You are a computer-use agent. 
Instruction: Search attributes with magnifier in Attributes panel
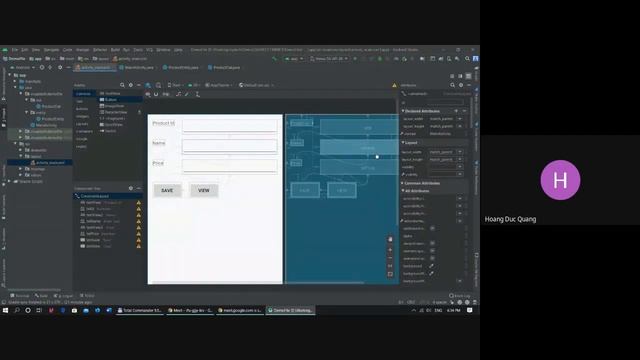pos(452,85)
